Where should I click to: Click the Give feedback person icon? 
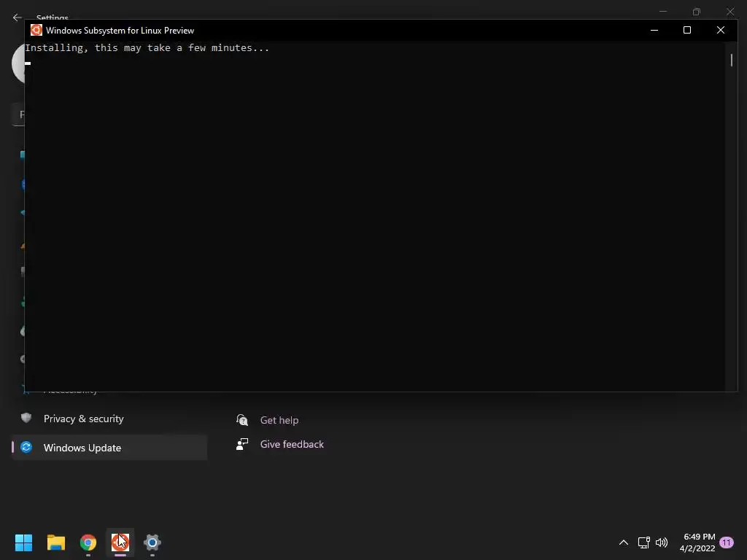point(242,444)
